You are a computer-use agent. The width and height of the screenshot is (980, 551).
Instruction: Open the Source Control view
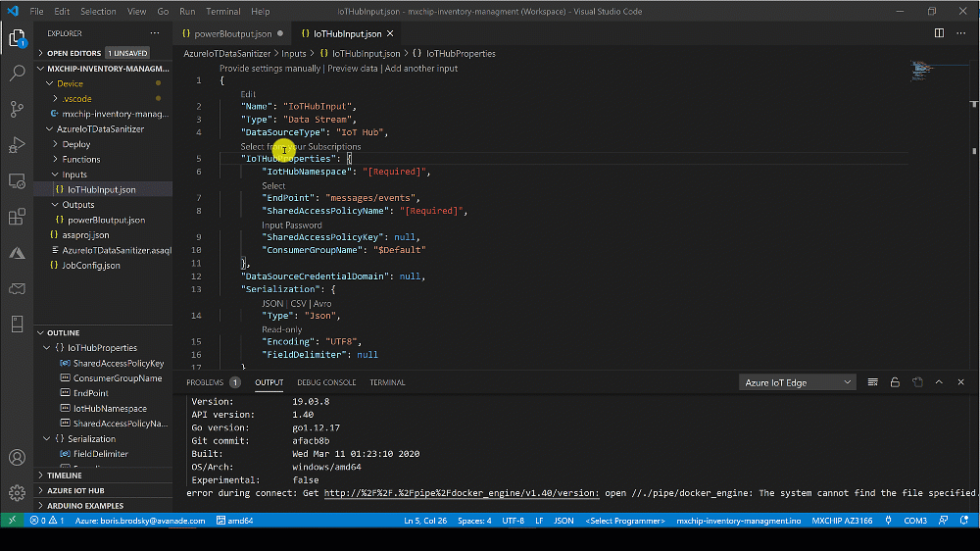pyautogui.click(x=17, y=109)
